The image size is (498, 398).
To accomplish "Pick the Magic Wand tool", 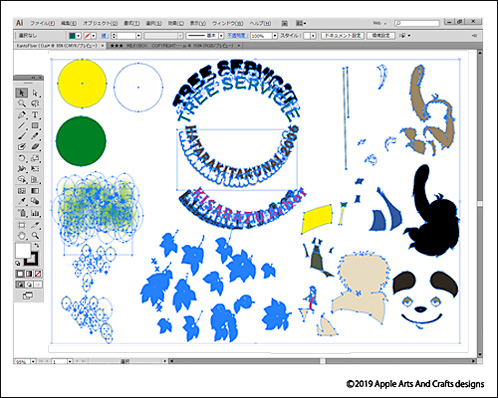I will tap(22, 104).
